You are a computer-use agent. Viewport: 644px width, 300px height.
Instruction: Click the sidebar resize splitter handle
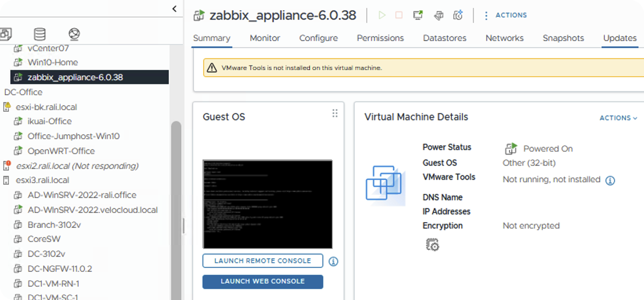tap(183, 226)
